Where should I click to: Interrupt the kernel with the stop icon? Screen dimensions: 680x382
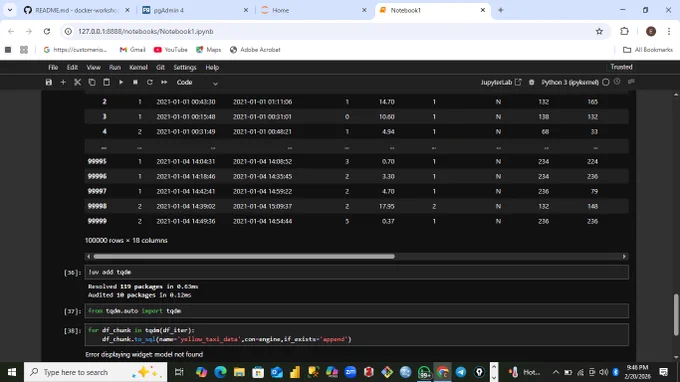[135, 82]
